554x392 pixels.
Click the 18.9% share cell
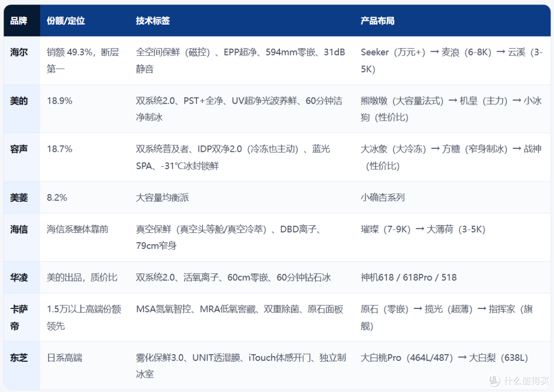85,109
